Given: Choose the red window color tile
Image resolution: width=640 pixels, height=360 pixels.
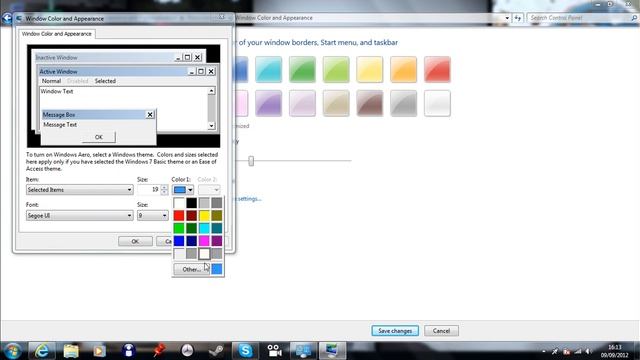Looking at the screenshot, I should click(437, 70).
